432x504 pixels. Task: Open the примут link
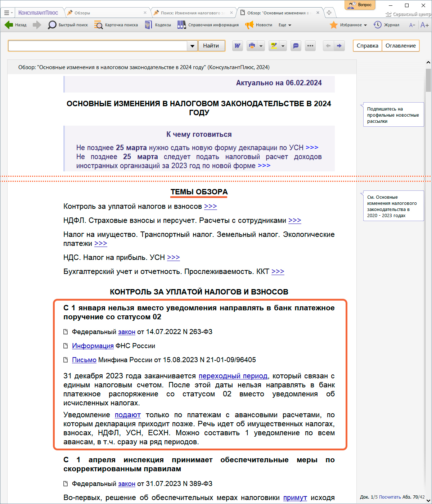coord(295,498)
